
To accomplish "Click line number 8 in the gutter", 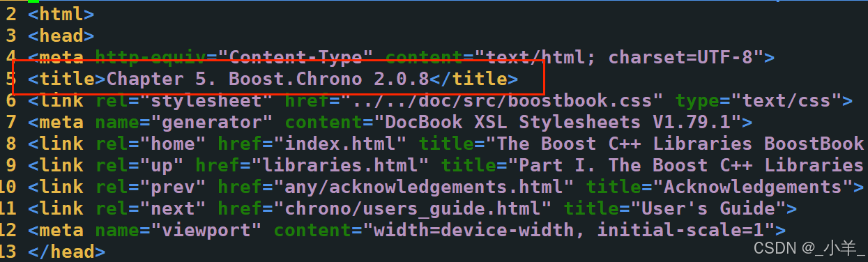I will (10, 144).
